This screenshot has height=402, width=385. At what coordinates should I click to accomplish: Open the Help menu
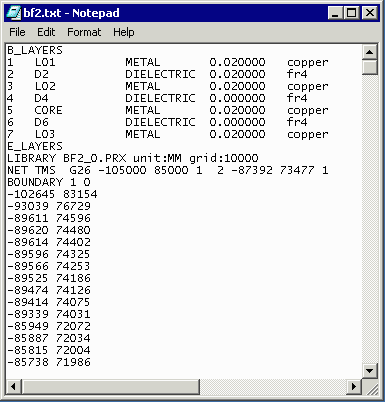pos(124,32)
